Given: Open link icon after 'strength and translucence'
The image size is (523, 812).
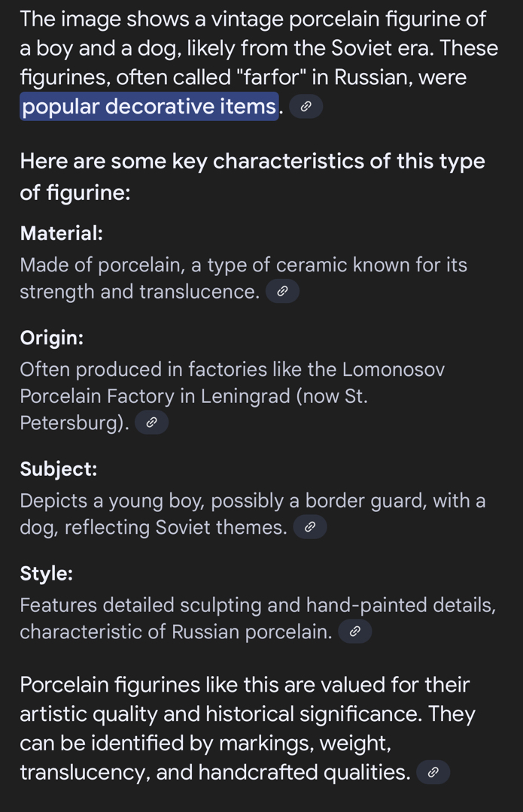Looking at the screenshot, I should point(282,291).
